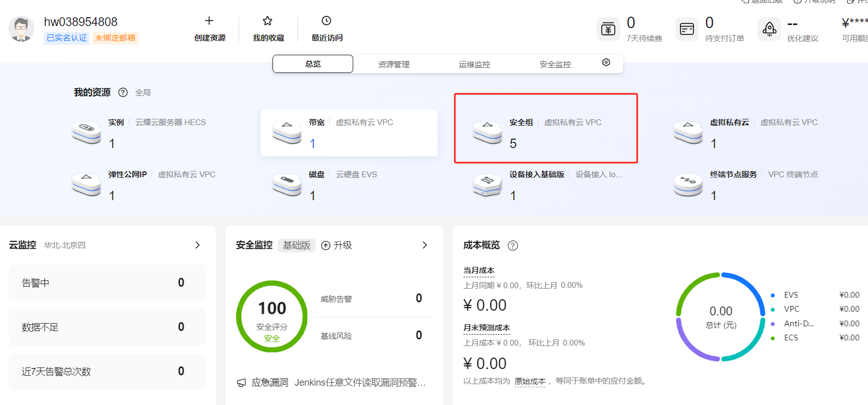Click the create resource plus icon
The image size is (868, 405).
click(x=209, y=21)
